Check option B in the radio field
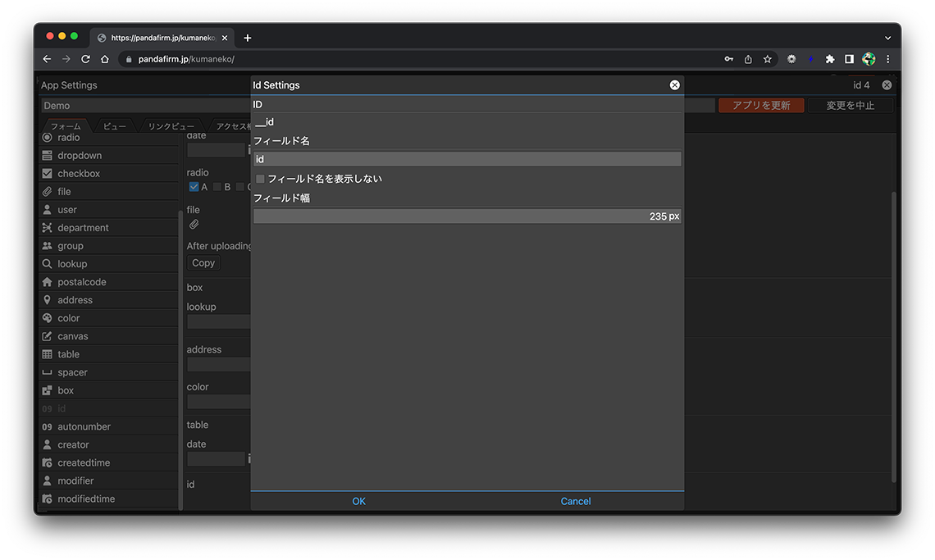Screen dimensions: 935x560 coord(217,187)
